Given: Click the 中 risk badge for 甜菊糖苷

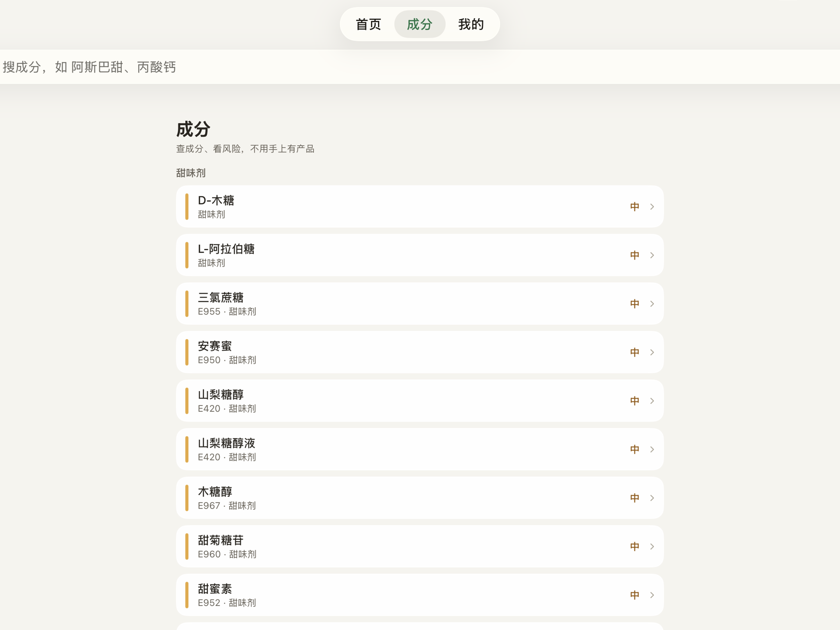Looking at the screenshot, I should (x=635, y=546).
